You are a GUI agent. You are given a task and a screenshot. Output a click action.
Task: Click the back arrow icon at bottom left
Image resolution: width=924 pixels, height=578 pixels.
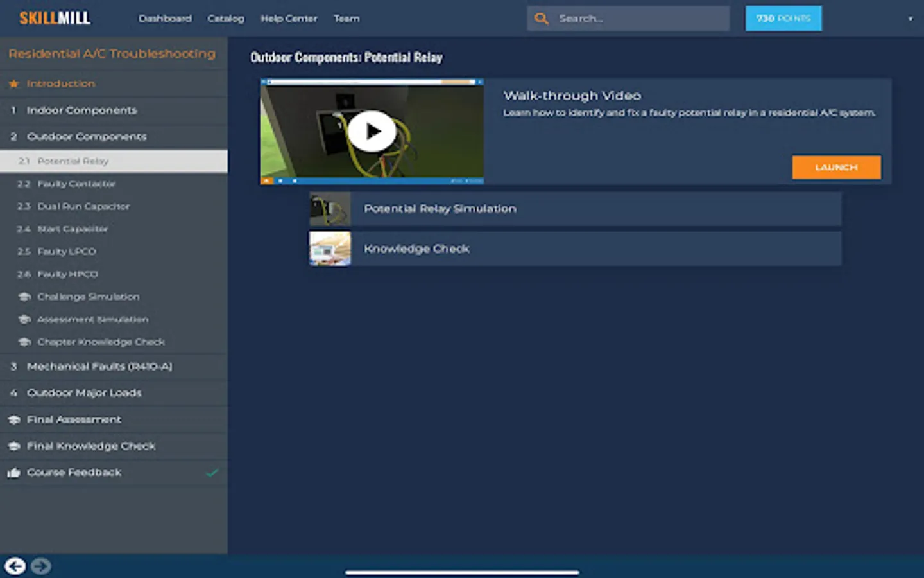pos(15,566)
